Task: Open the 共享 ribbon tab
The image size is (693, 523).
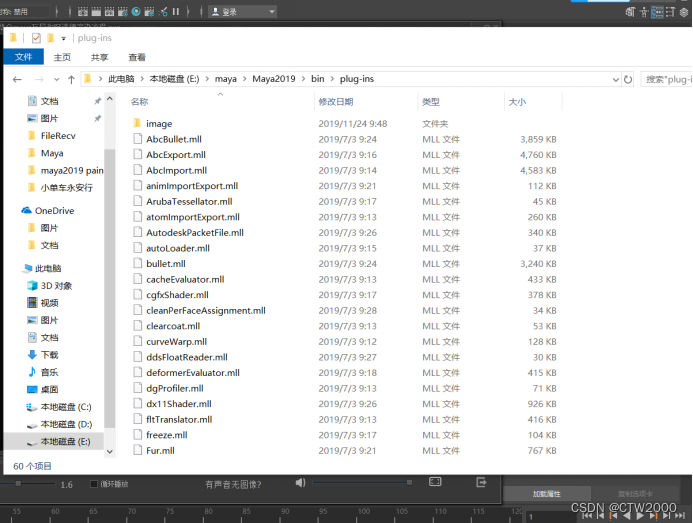Action: (99, 57)
